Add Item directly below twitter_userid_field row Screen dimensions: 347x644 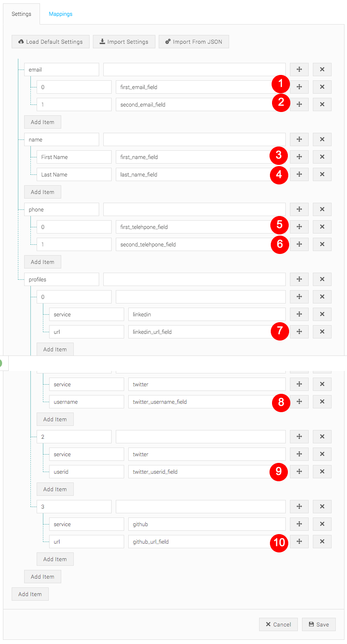55,489
